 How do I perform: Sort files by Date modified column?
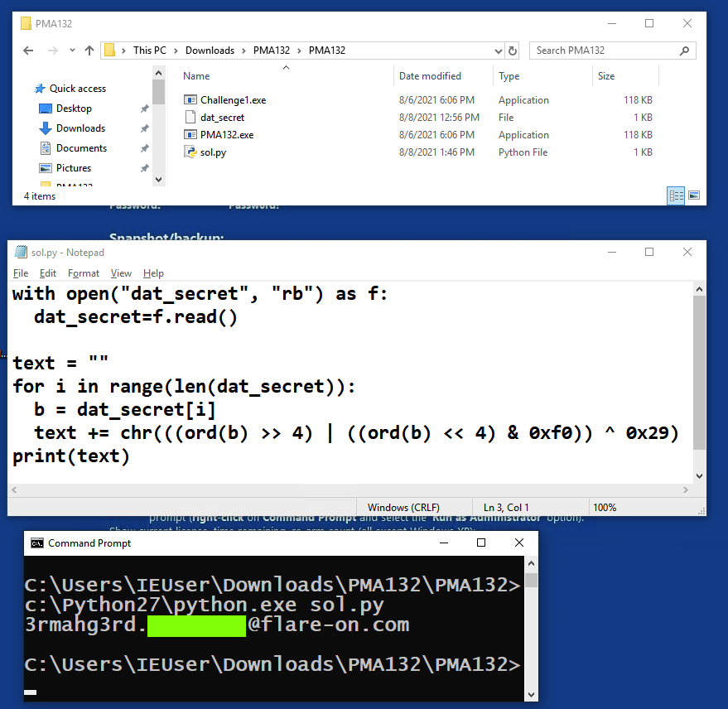430,76
